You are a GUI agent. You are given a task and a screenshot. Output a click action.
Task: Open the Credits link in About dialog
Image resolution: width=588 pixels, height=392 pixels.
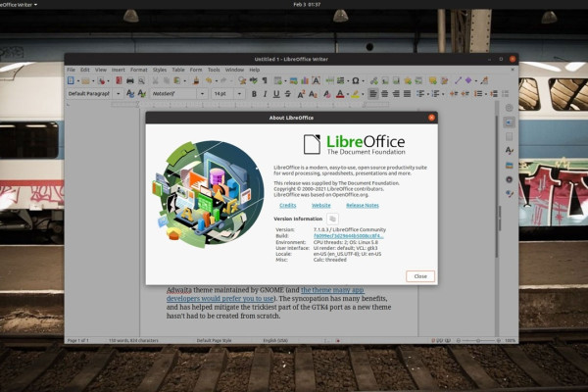287,205
